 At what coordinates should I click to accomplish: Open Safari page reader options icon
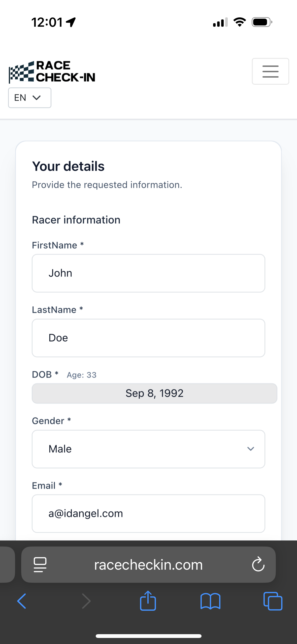click(40, 564)
